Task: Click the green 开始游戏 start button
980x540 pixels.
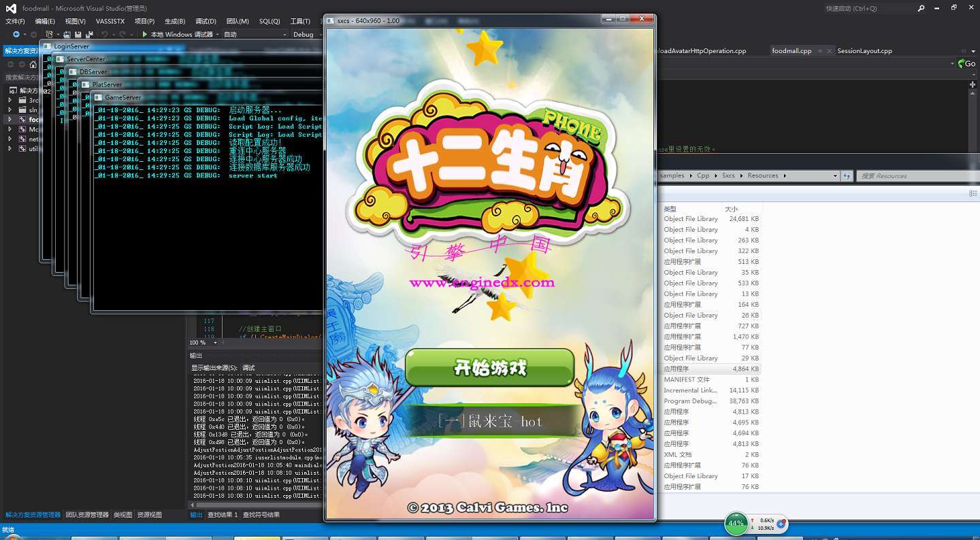Action: tap(489, 369)
